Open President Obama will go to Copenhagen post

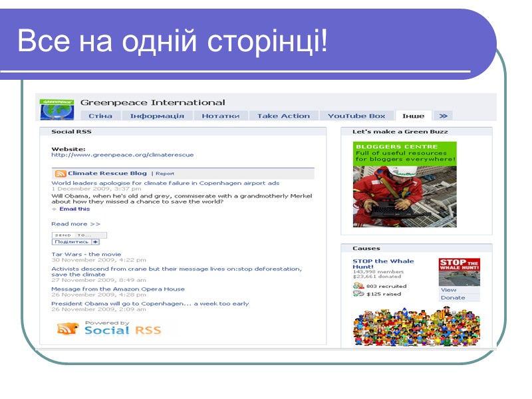click(x=150, y=304)
